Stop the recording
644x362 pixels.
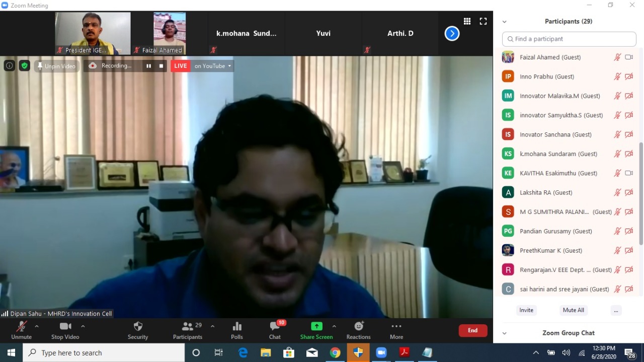pyautogui.click(x=161, y=66)
